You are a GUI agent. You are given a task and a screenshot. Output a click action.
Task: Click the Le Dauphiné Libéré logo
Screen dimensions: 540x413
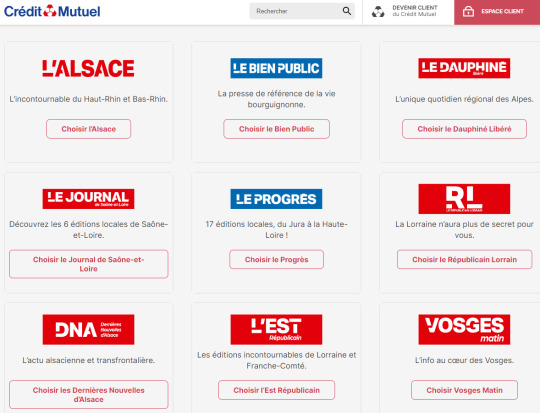(464, 68)
